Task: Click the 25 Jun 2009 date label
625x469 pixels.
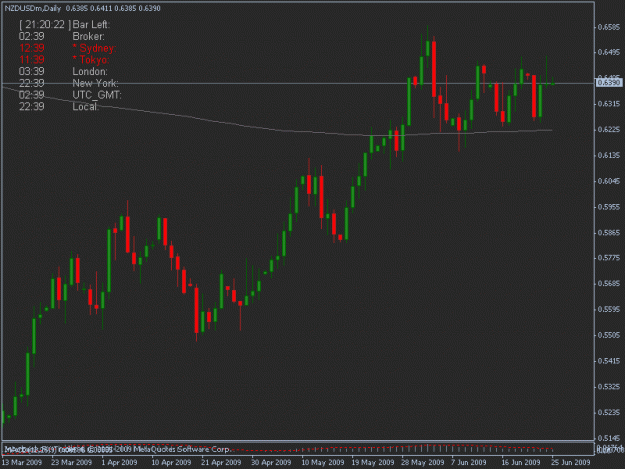Action: tap(570, 462)
